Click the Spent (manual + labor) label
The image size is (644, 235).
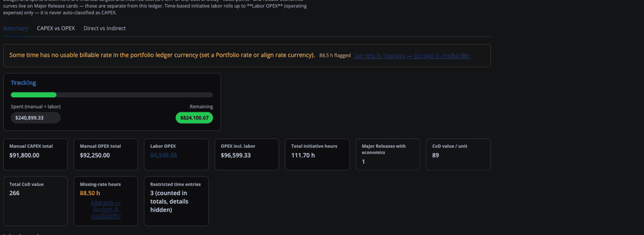pos(35,106)
